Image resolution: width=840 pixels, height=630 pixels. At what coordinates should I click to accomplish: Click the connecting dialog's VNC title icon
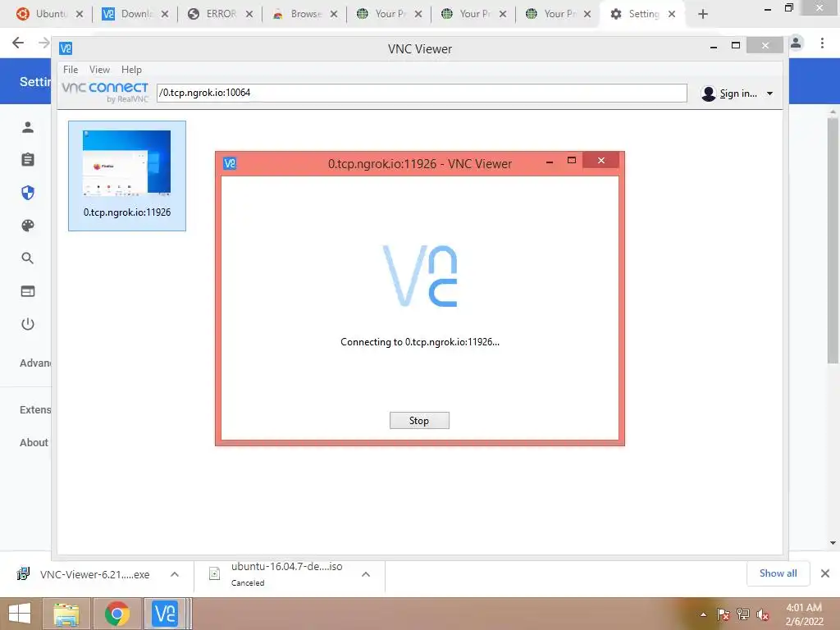click(230, 163)
